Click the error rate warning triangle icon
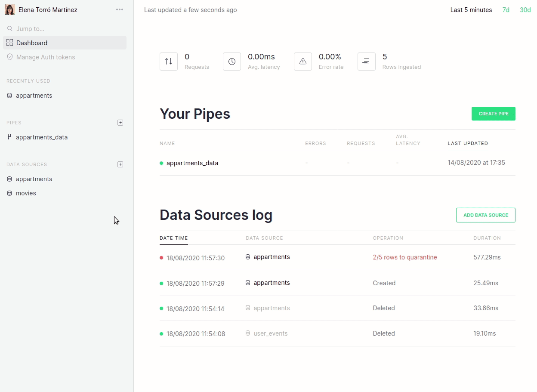The image size is (537, 392). (x=303, y=62)
